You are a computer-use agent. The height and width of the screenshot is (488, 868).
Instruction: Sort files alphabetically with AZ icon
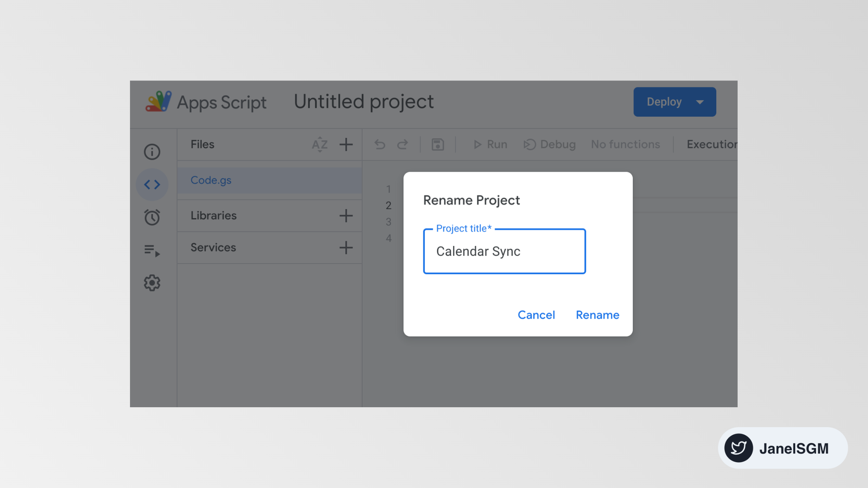tap(319, 144)
